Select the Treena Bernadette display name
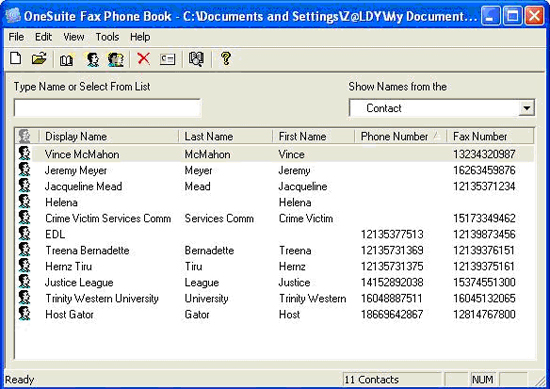This screenshot has height=389, width=550. click(x=87, y=250)
